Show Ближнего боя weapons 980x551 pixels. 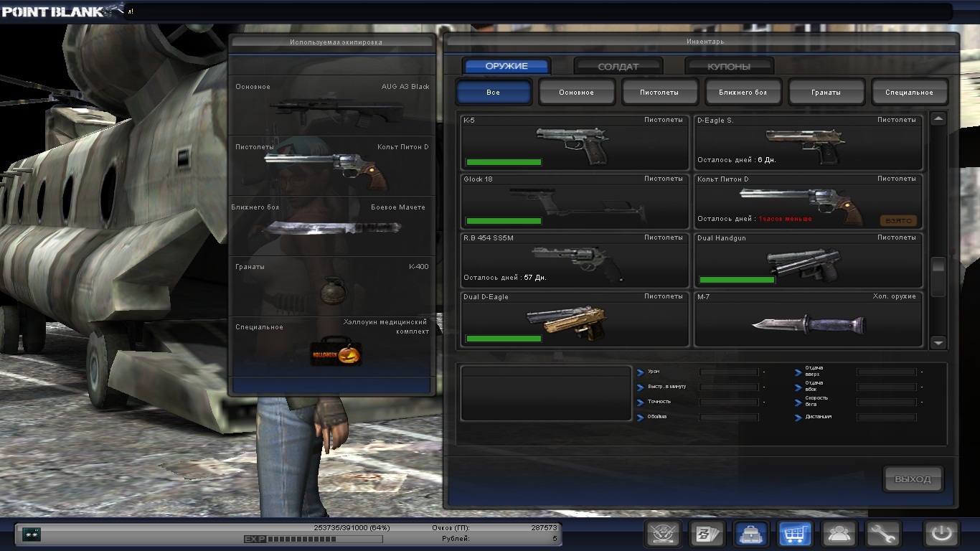point(743,93)
